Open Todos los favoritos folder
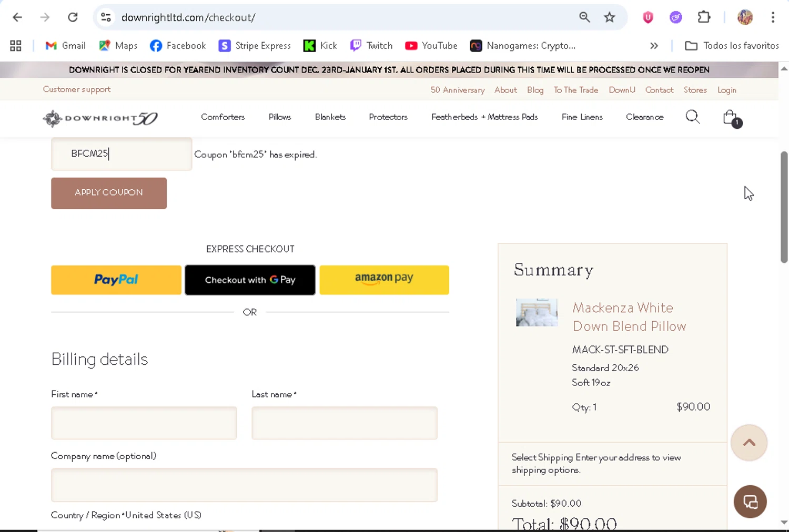This screenshot has height=532, width=789. 732,46
